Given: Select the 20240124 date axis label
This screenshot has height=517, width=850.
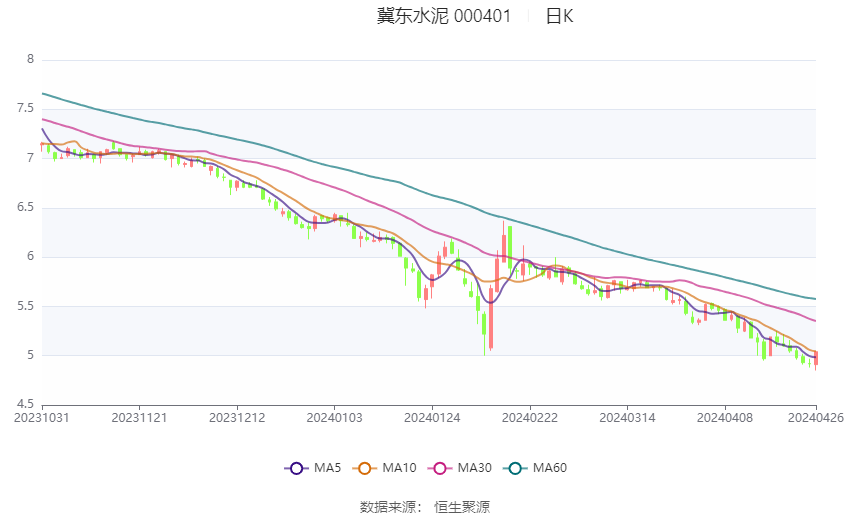Looking at the screenshot, I should pyautogui.click(x=432, y=418).
